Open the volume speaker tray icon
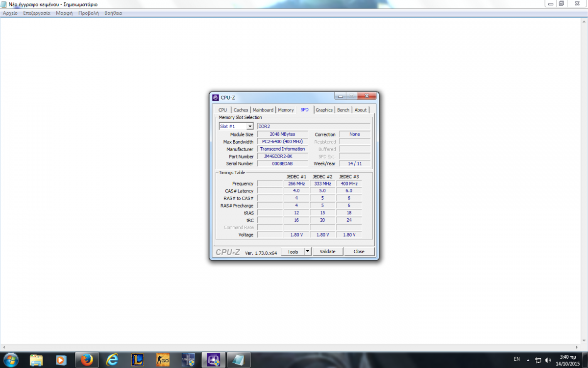 click(547, 360)
